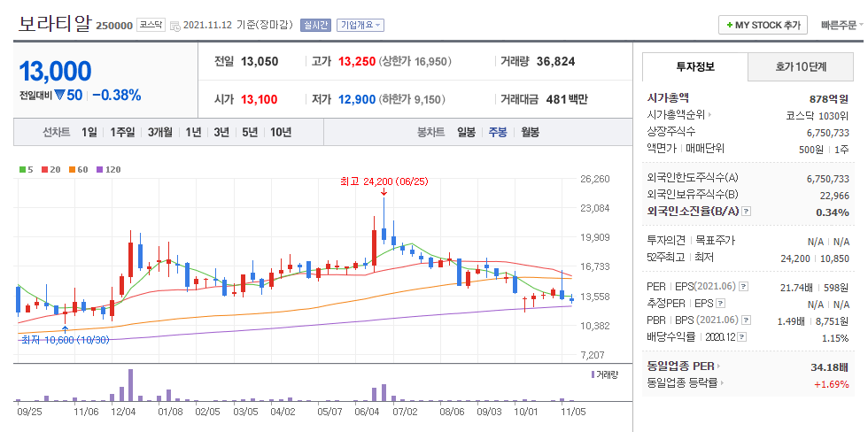Open help icon next to 추정PER EPS
Image resolution: width=868 pixels, height=432 pixels.
point(720,303)
